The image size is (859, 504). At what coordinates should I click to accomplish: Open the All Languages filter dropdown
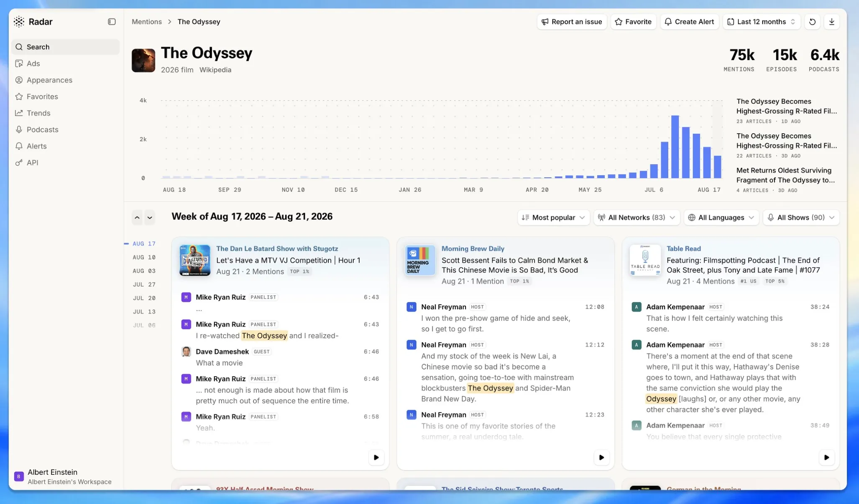tap(721, 217)
